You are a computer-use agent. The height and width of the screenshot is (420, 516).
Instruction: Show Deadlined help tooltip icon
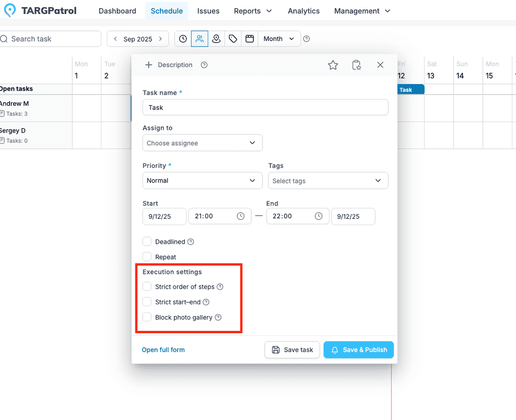click(191, 241)
